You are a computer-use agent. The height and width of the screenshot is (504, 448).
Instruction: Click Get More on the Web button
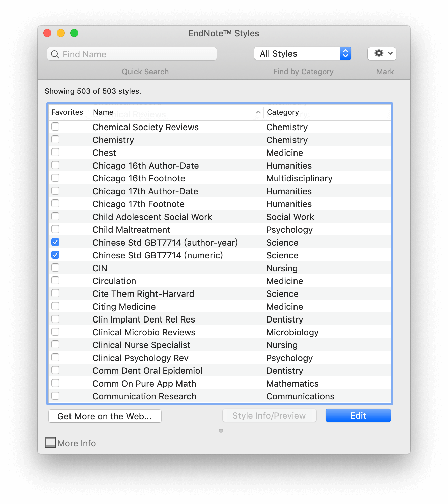(x=105, y=416)
